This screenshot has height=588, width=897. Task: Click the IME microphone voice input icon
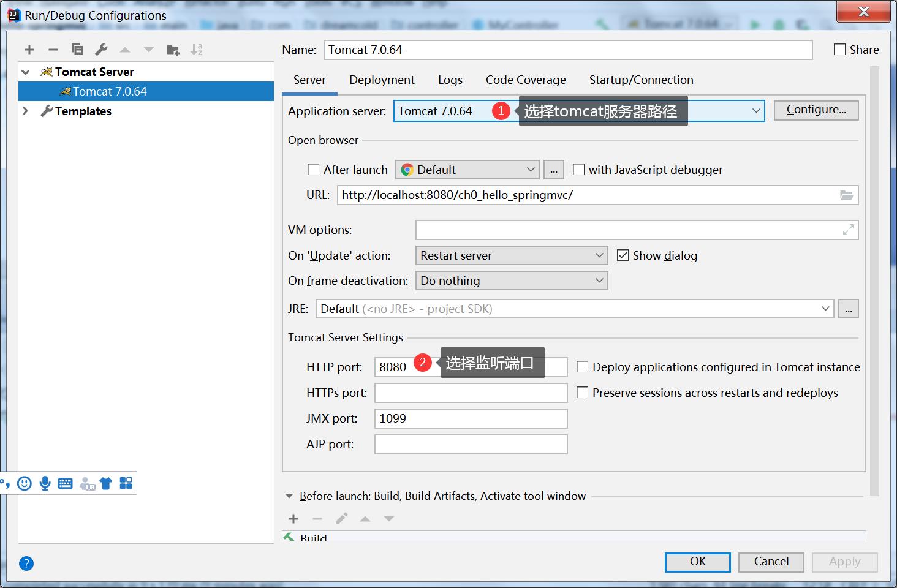pyautogui.click(x=45, y=483)
